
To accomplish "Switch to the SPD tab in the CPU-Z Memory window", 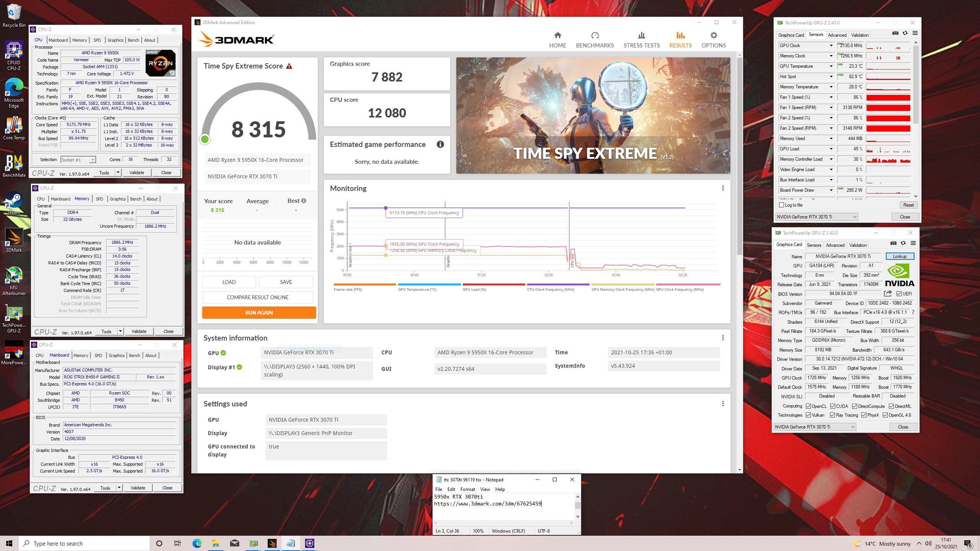I will click(99, 199).
